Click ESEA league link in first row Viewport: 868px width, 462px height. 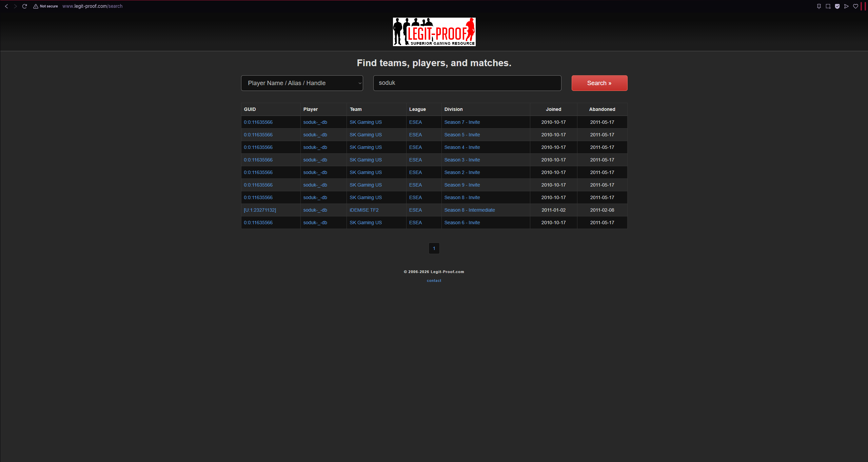pyautogui.click(x=415, y=122)
